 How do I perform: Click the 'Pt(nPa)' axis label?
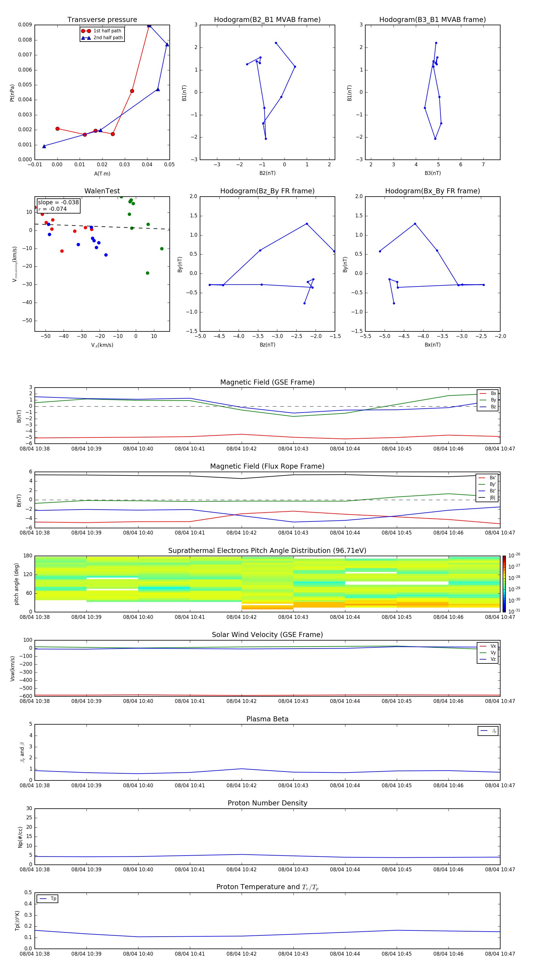point(12,92)
